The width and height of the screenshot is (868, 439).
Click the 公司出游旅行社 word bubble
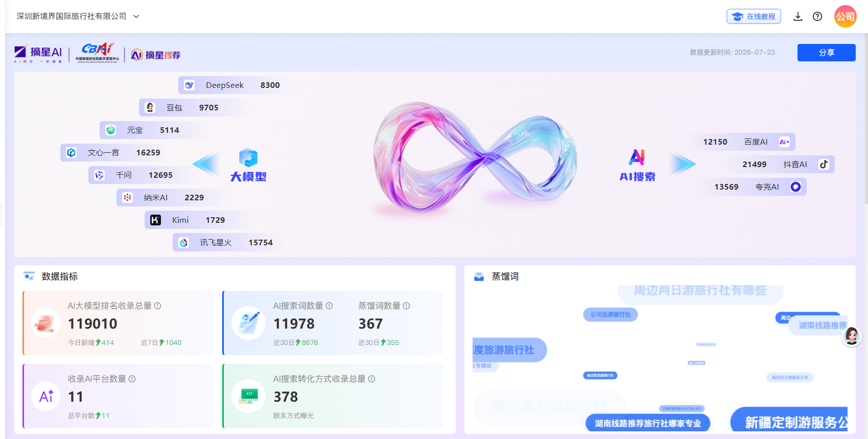click(611, 315)
